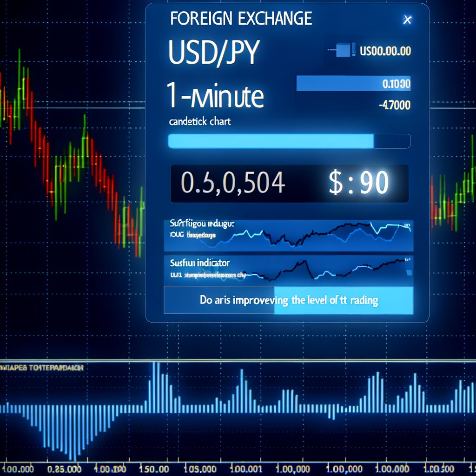Click the -4.7000 value
Image resolution: width=476 pixels, height=476 pixels.
(x=395, y=106)
